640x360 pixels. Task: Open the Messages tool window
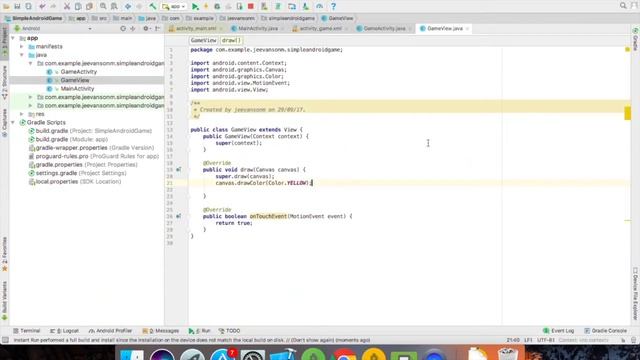(161, 331)
